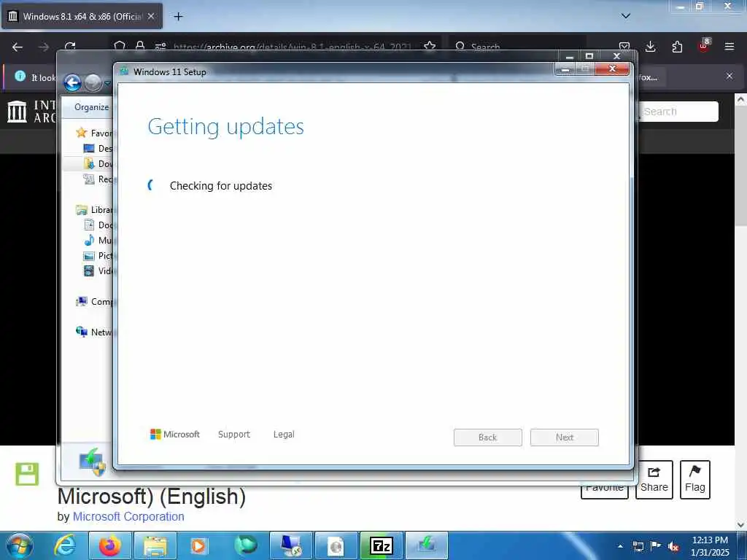Image resolution: width=747 pixels, height=560 pixels.
Task: Select Desktop icon in Explorer sidebar
Action: [x=89, y=148]
